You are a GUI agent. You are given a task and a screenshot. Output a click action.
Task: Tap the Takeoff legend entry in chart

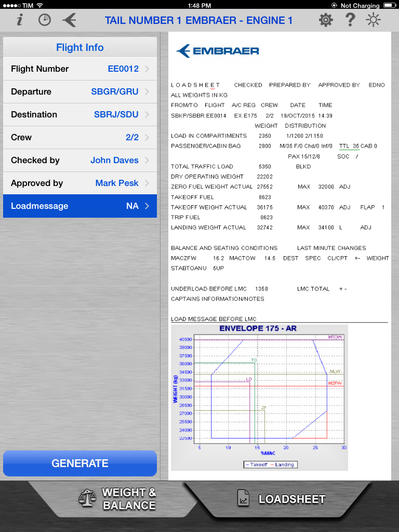tap(256, 464)
